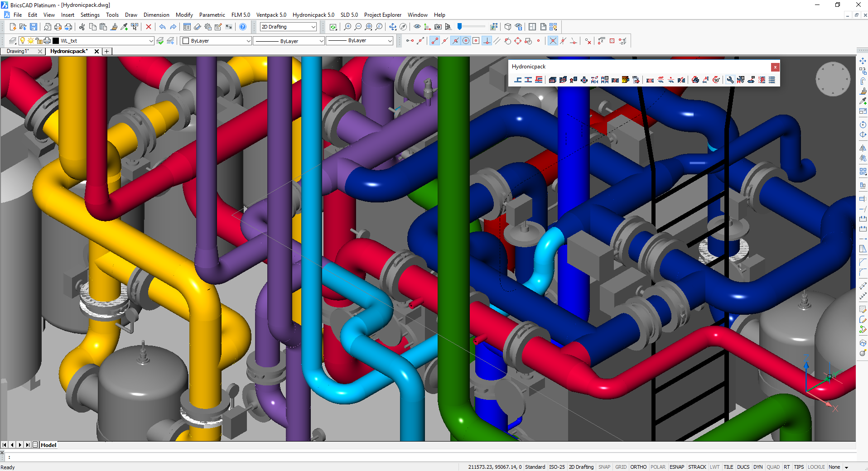Screen dimensions: 868x471
Task: Switch to the Drawing1 tab
Action: tap(18, 51)
